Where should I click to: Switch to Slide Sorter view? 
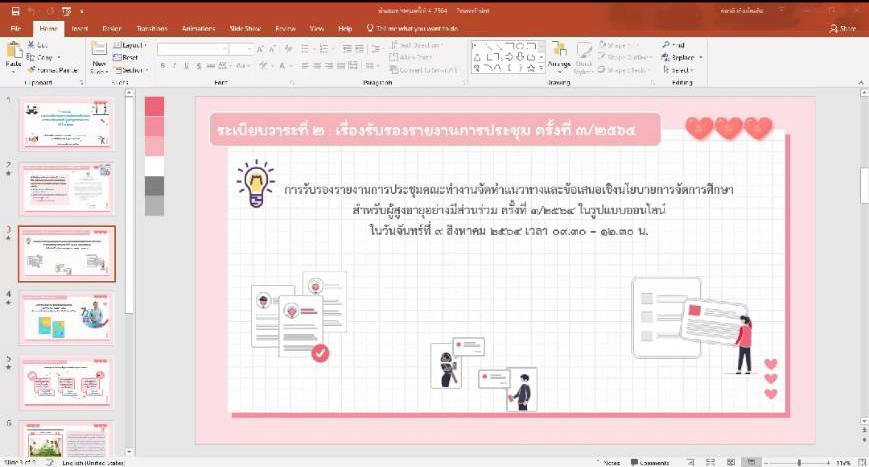(x=710, y=463)
